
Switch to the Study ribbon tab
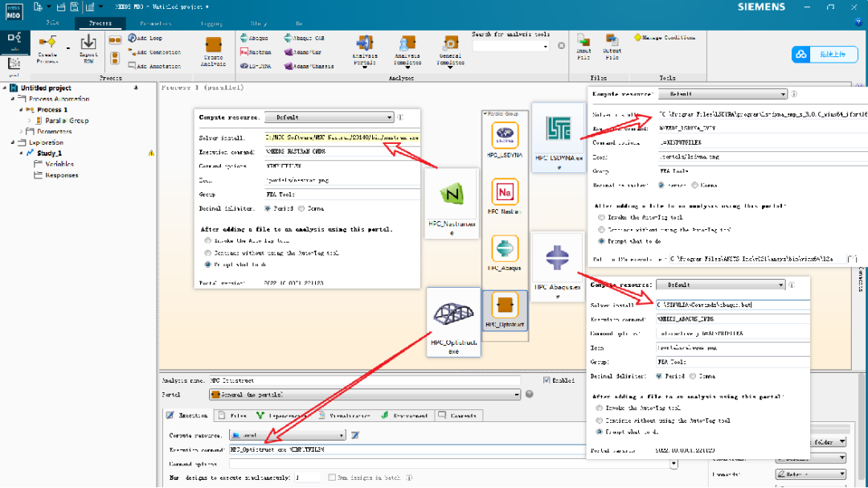pyautogui.click(x=259, y=23)
